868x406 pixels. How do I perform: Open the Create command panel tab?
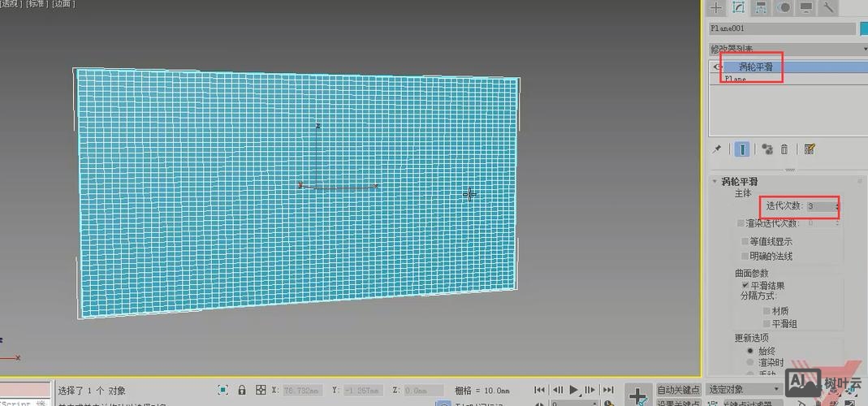pos(716,7)
